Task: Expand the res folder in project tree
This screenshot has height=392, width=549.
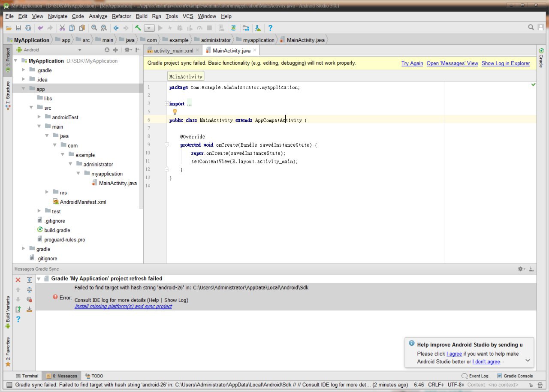Action: (x=47, y=192)
